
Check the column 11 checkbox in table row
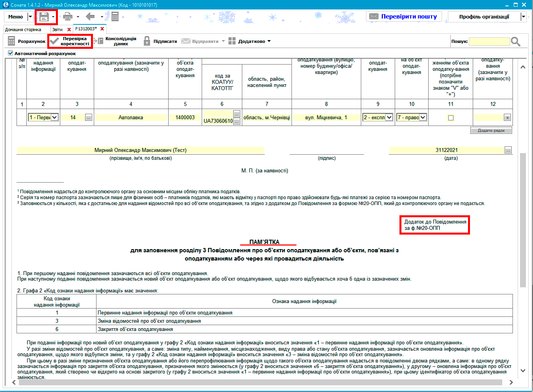click(x=451, y=118)
